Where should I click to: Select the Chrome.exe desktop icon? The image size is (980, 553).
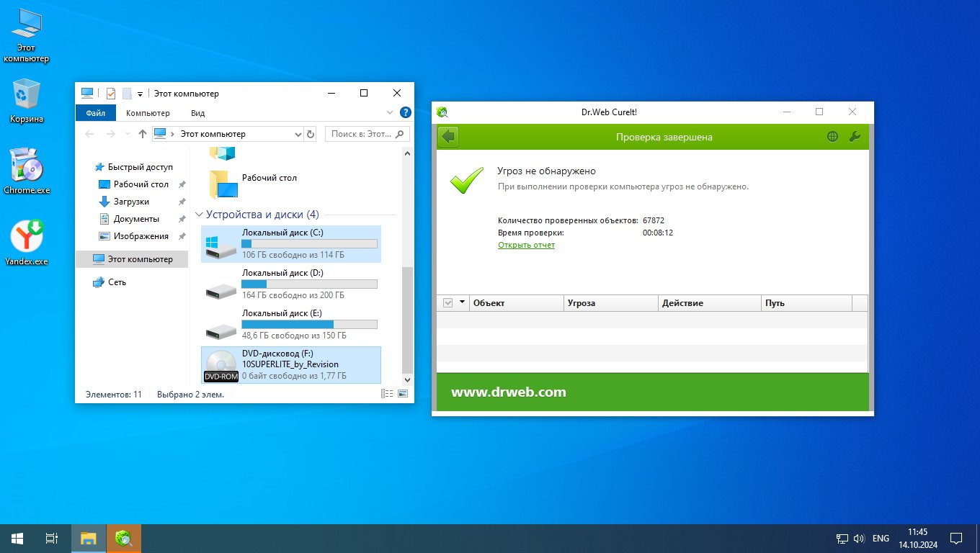[27, 172]
